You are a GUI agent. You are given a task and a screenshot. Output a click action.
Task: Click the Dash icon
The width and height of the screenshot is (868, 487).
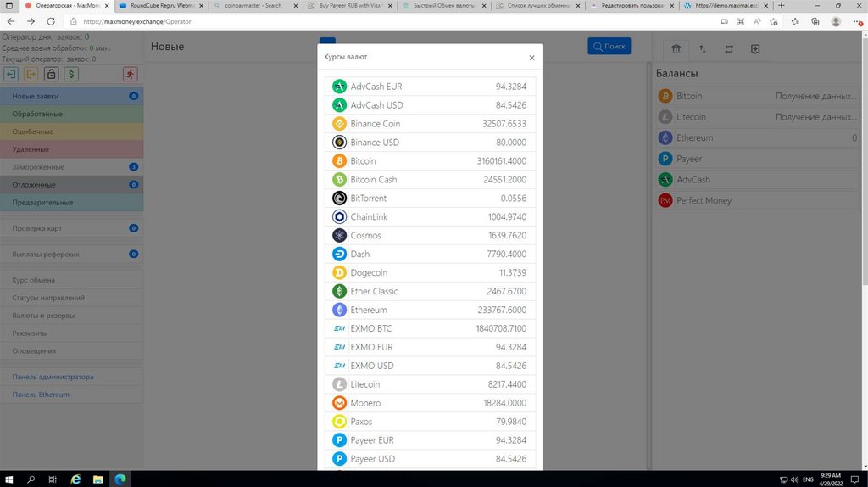click(339, 254)
